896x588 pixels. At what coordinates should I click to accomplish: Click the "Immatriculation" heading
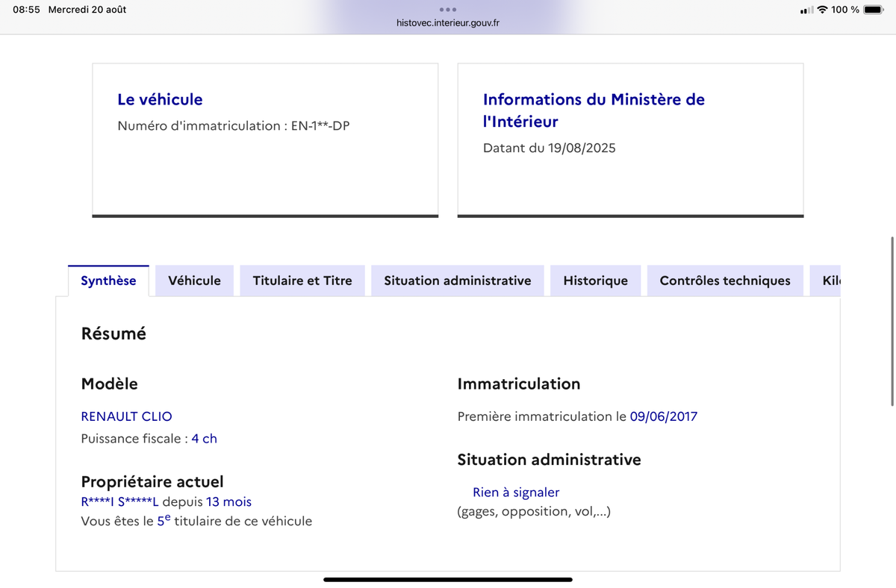(519, 384)
